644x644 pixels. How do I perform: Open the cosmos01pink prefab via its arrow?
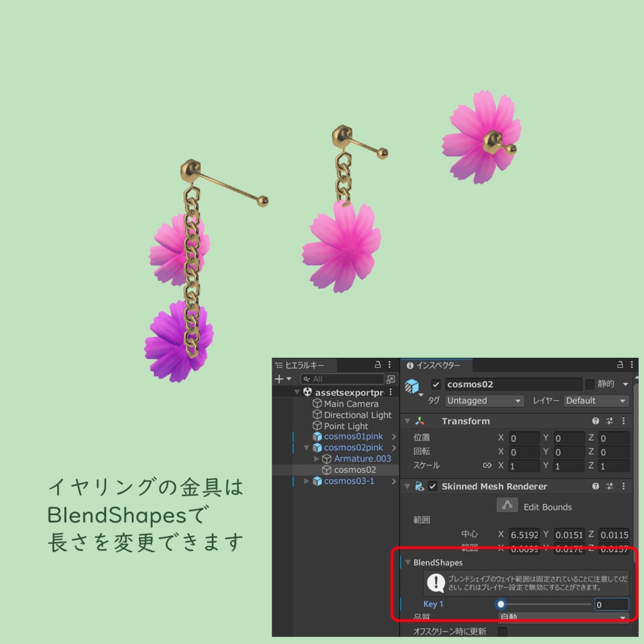pos(394,436)
